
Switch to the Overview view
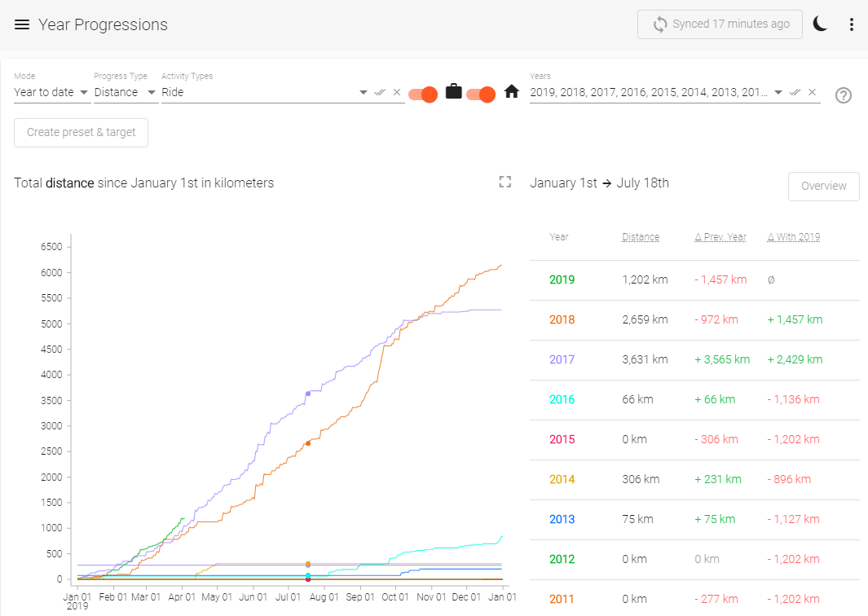[823, 186]
